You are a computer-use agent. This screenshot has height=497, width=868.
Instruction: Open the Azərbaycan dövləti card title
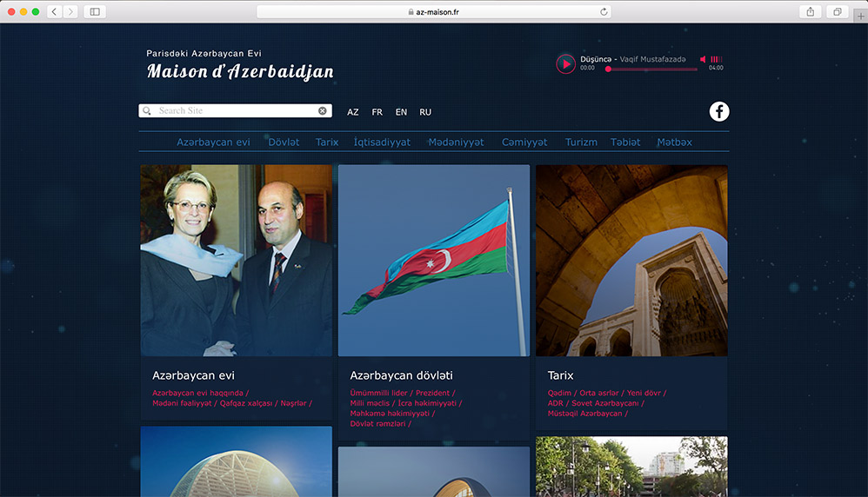[x=401, y=375]
